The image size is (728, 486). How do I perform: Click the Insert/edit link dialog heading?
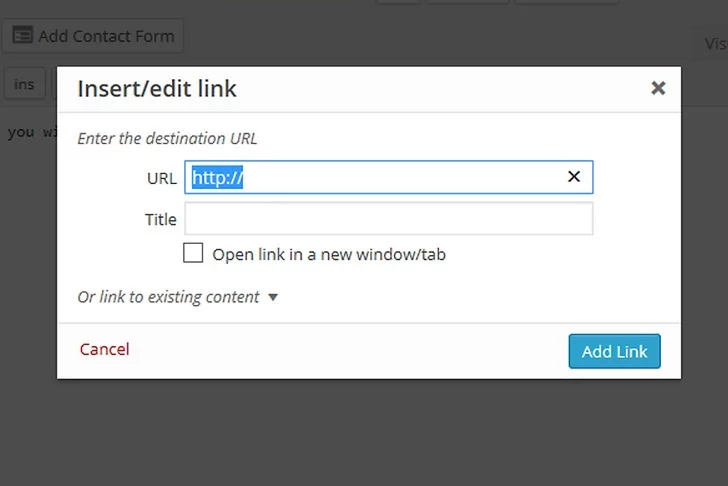tap(157, 89)
